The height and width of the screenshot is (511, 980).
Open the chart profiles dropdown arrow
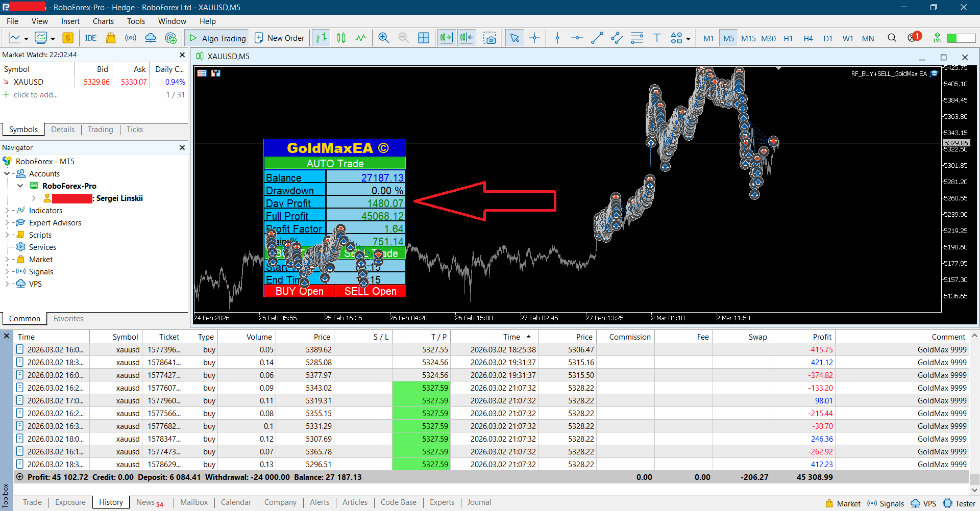pyautogui.click(x=53, y=39)
